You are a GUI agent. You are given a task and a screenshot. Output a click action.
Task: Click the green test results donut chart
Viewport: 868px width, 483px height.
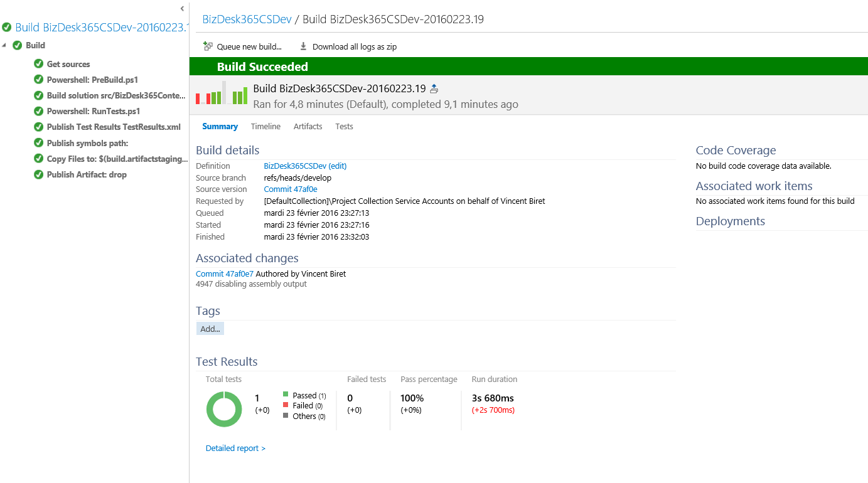pos(224,409)
